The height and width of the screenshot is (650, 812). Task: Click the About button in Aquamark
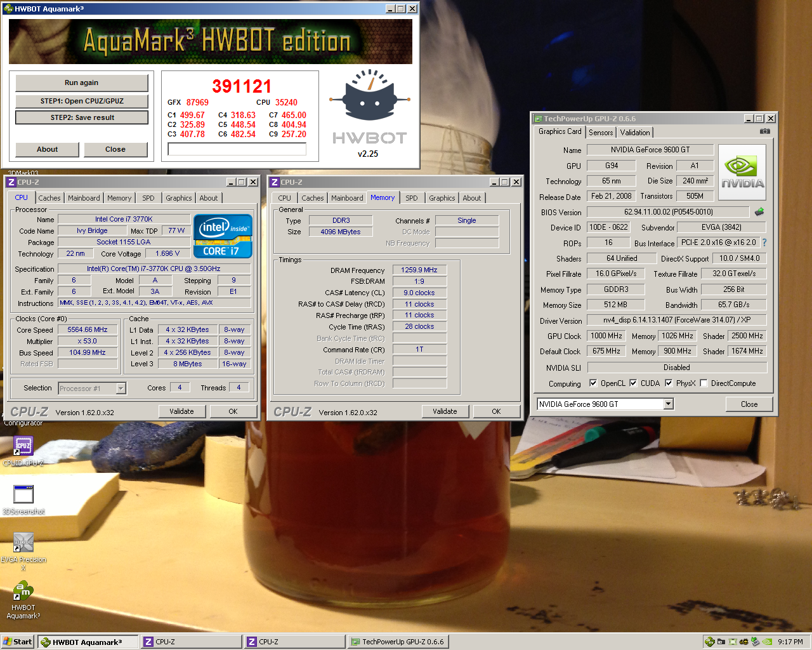click(x=47, y=149)
